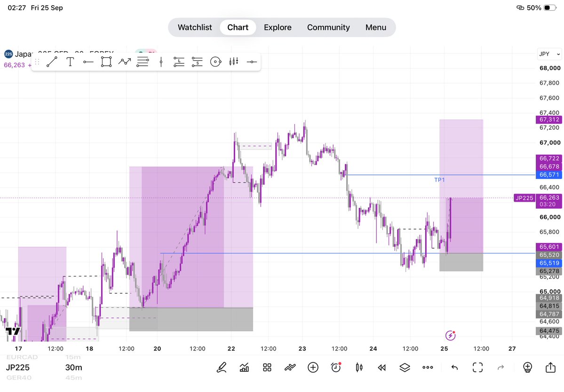The width and height of the screenshot is (564, 392).
Task: Add symbol with plus circle icon
Action: click(313, 367)
